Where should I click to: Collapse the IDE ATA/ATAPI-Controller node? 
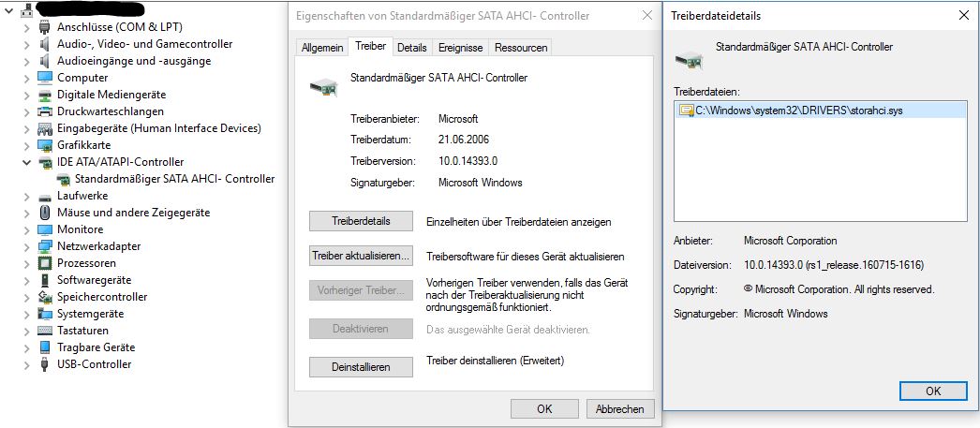26,162
